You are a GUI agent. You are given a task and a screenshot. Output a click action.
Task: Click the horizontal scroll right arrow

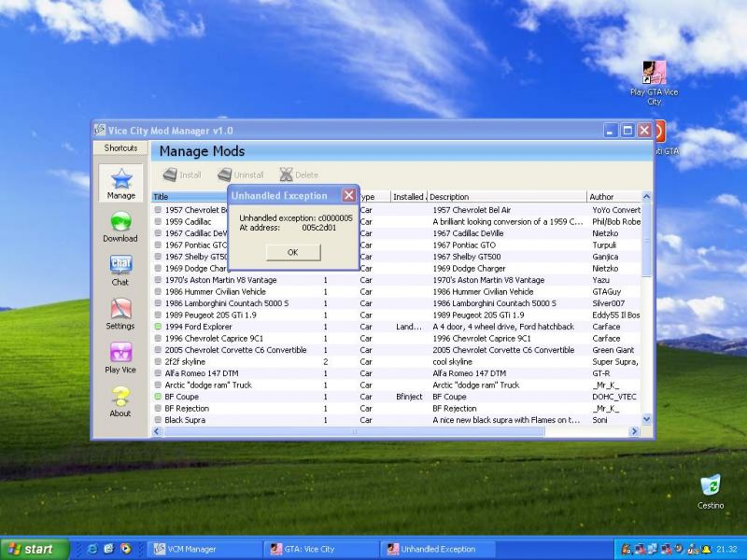(634, 431)
